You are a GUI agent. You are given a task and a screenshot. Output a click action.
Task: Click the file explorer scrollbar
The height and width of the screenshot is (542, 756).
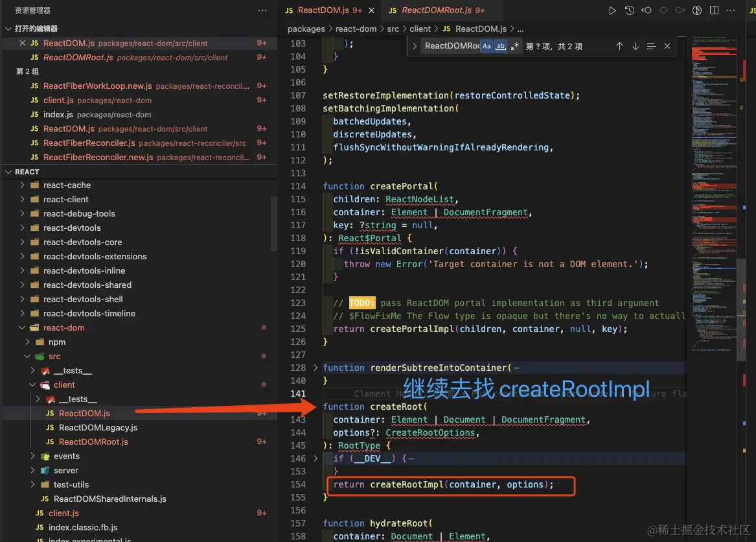[x=274, y=223]
